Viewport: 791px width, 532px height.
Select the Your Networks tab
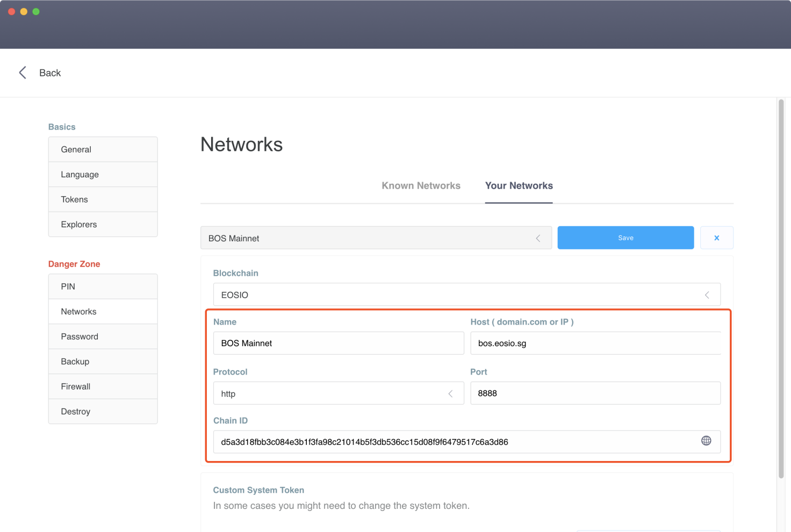pyautogui.click(x=519, y=185)
